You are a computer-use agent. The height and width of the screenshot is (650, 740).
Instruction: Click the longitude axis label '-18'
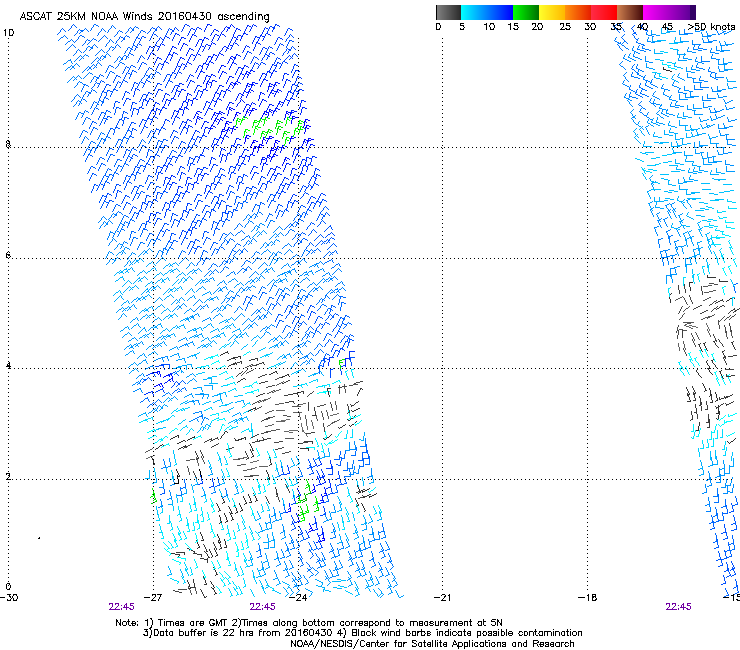(588, 597)
